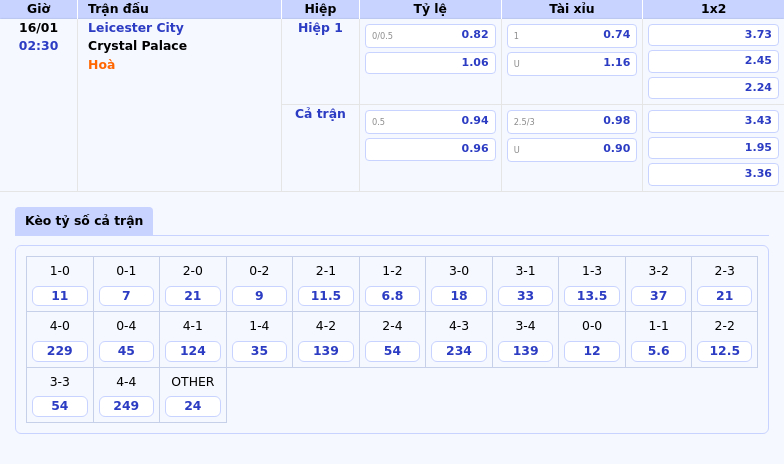This screenshot has height=464, width=784.
Task: Select correct score 1-0 odds 11
Action: 60,296
